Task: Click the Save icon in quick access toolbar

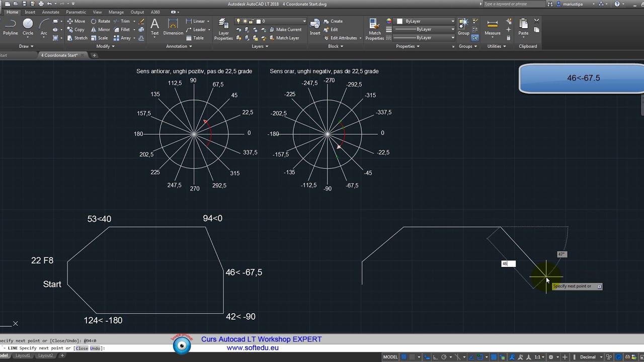Action: click(x=24, y=4)
